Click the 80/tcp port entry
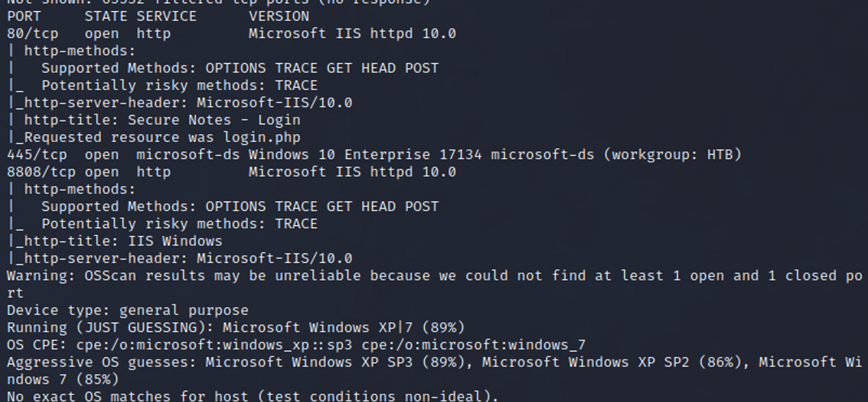 pos(33,34)
